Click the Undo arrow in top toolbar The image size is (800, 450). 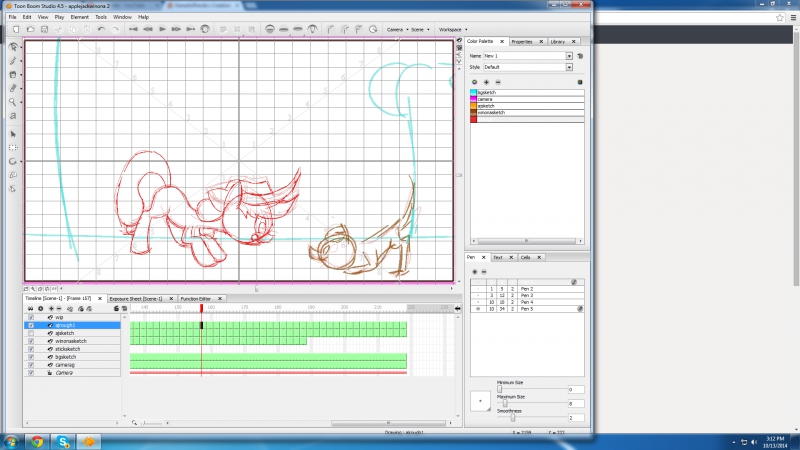(101, 29)
